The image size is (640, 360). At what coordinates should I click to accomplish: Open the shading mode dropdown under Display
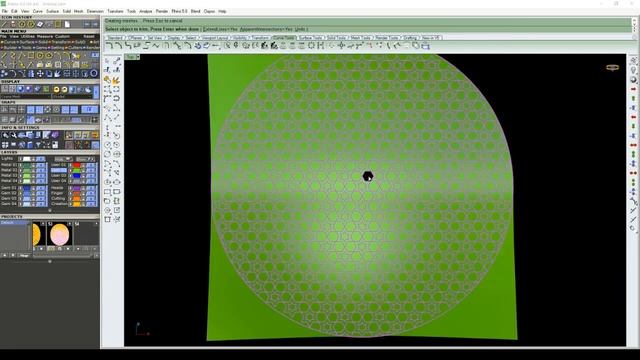click(73, 97)
